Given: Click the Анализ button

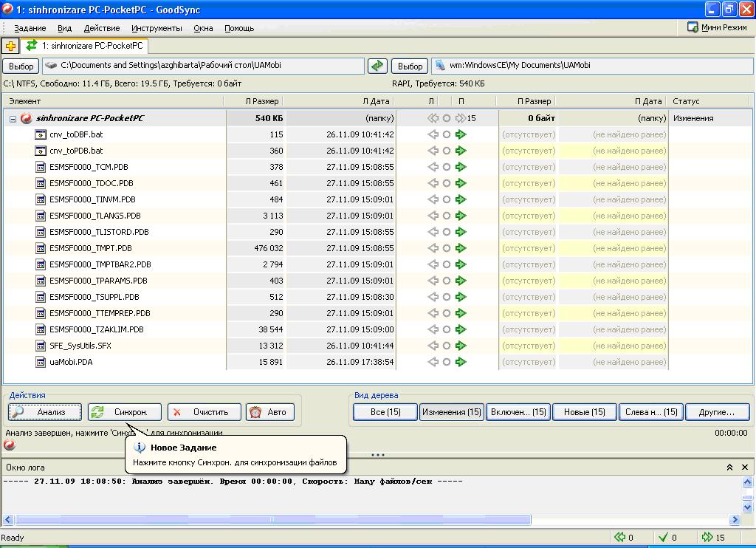Looking at the screenshot, I should (45, 412).
